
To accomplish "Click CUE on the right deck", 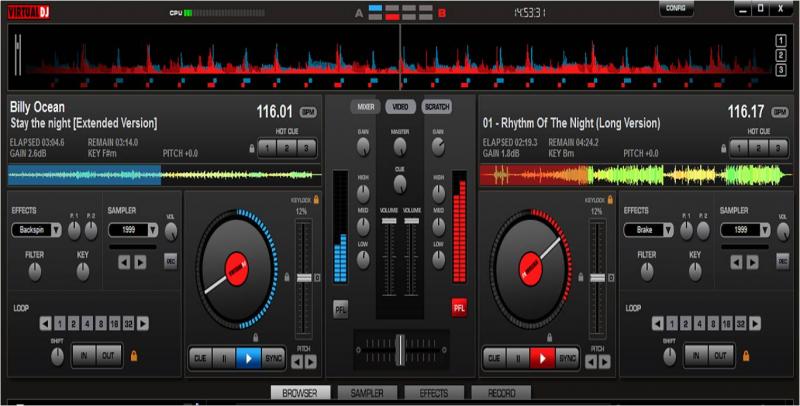I will click(494, 359).
